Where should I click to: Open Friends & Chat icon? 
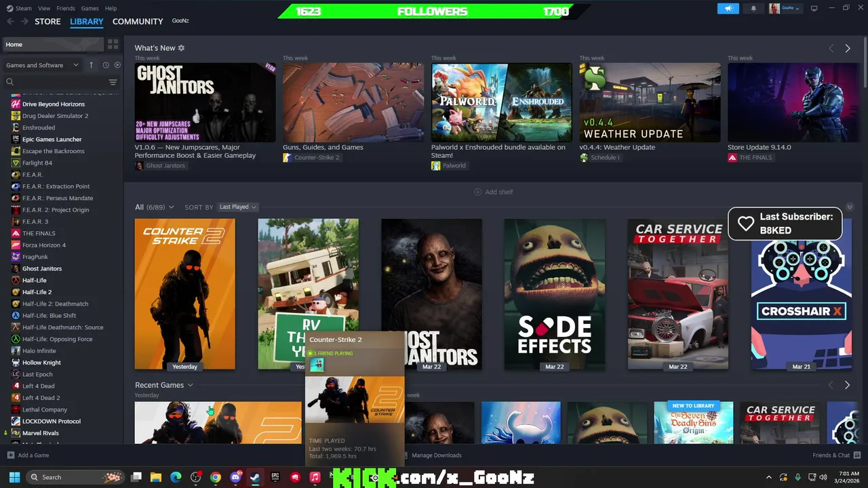point(857,455)
